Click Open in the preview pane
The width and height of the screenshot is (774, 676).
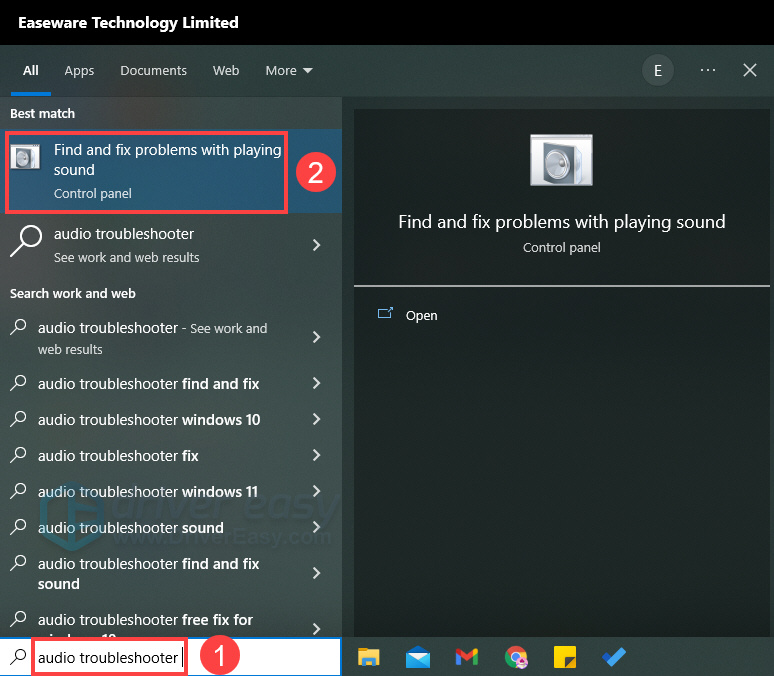pos(421,316)
